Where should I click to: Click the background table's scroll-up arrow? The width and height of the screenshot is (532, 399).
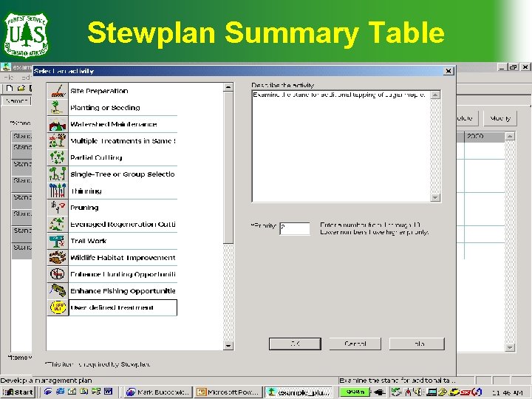click(x=510, y=137)
